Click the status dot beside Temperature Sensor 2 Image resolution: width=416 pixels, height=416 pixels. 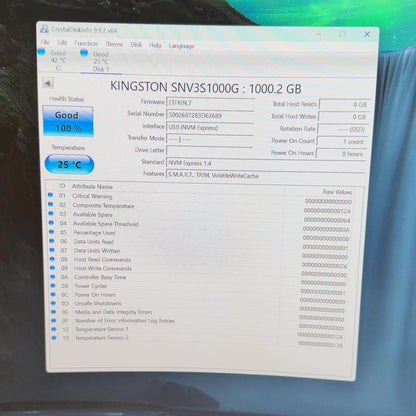[x=54, y=338]
